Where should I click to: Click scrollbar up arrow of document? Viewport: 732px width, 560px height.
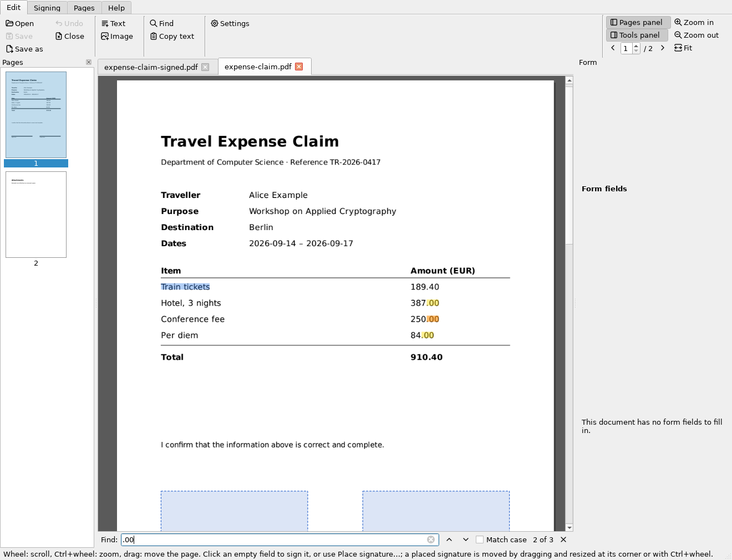(x=569, y=80)
